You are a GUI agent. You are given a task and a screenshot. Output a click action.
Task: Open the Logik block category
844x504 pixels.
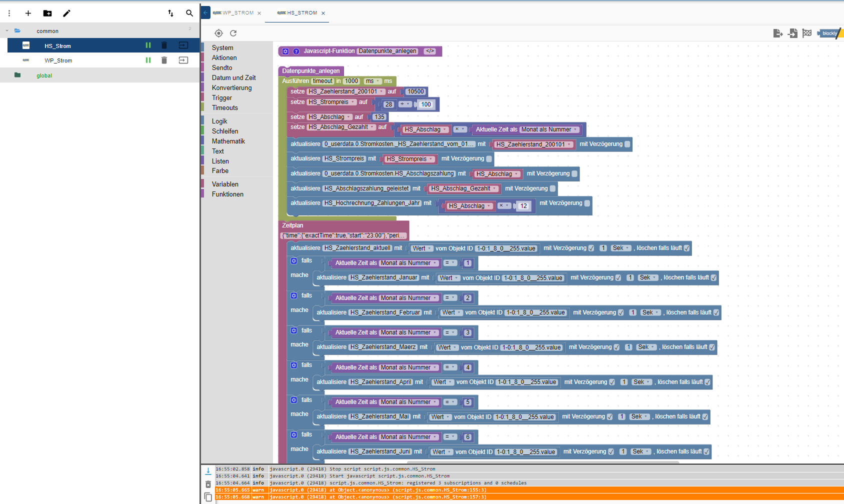pos(219,121)
